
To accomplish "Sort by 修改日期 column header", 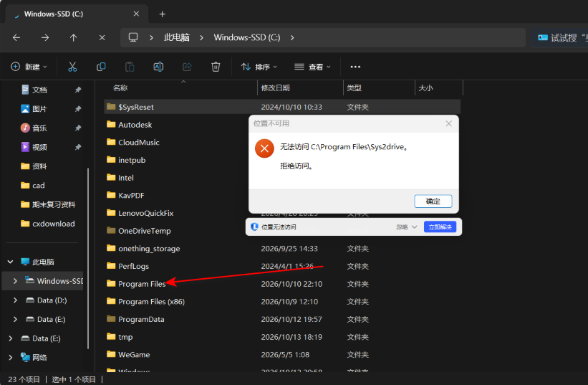I will [275, 87].
